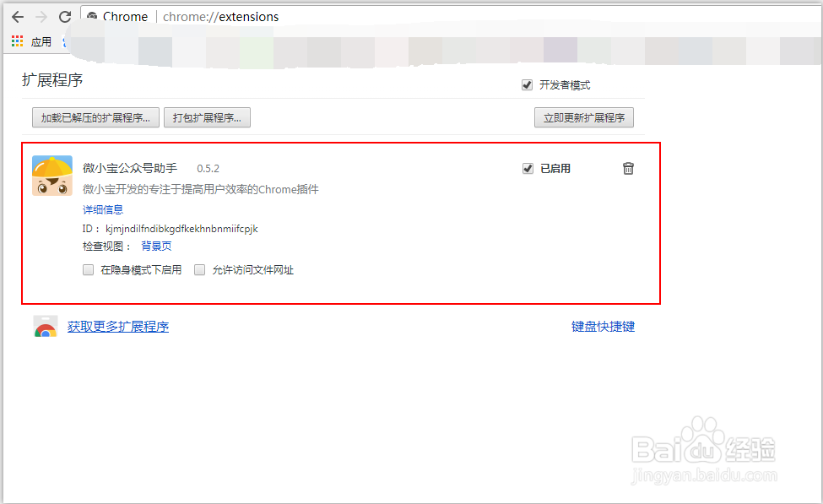Click the 扩展程序 page heading
This screenshot has height=504, width=823.
[52, 80]
